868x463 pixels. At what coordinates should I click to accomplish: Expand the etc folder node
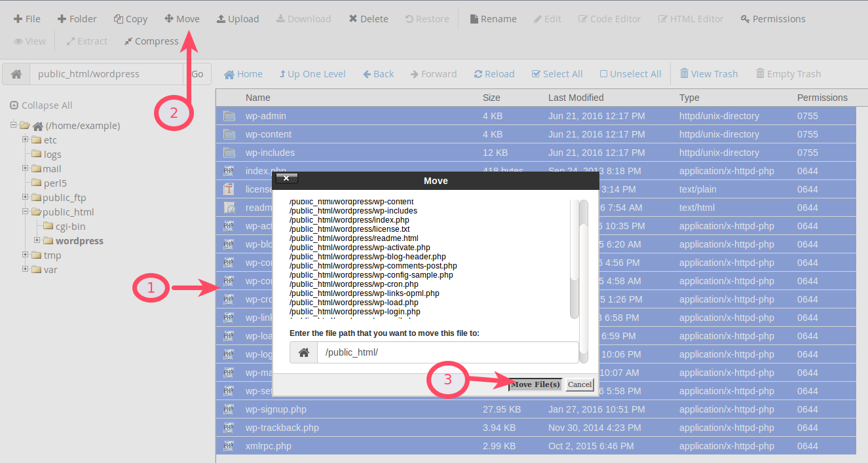[25, 139]
